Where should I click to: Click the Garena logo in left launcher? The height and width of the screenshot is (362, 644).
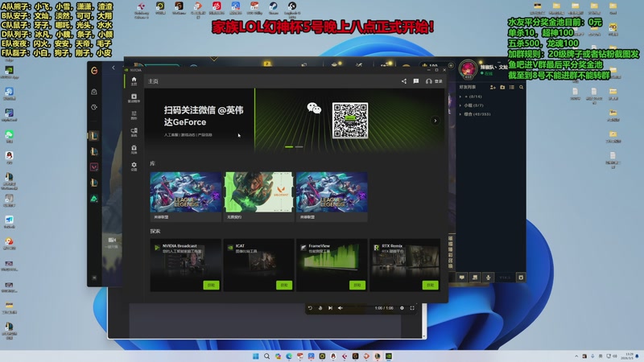[x=94, y=71]
